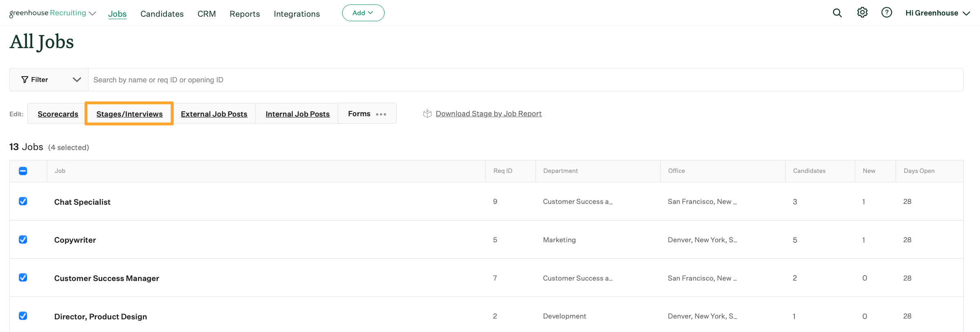Expand the product switcher chevron next to Recruiting
The height and width of the screenshot is (332, 980).
click(93, 13)
